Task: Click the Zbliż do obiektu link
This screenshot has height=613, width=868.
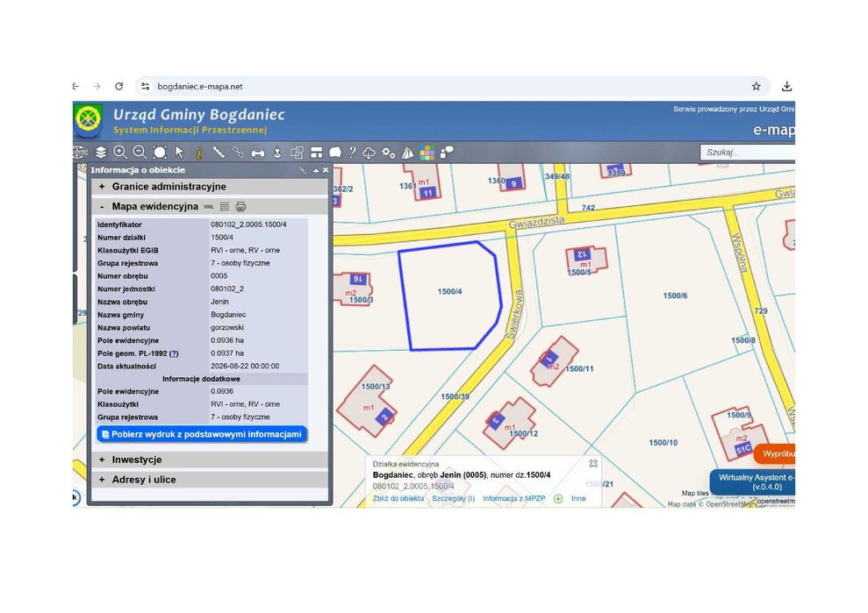Action: (x=398, y=498)
